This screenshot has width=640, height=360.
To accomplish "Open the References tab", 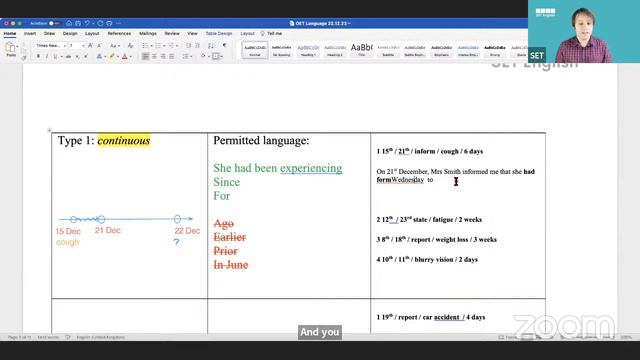I will pyautogui.click(x=119, y=33).
